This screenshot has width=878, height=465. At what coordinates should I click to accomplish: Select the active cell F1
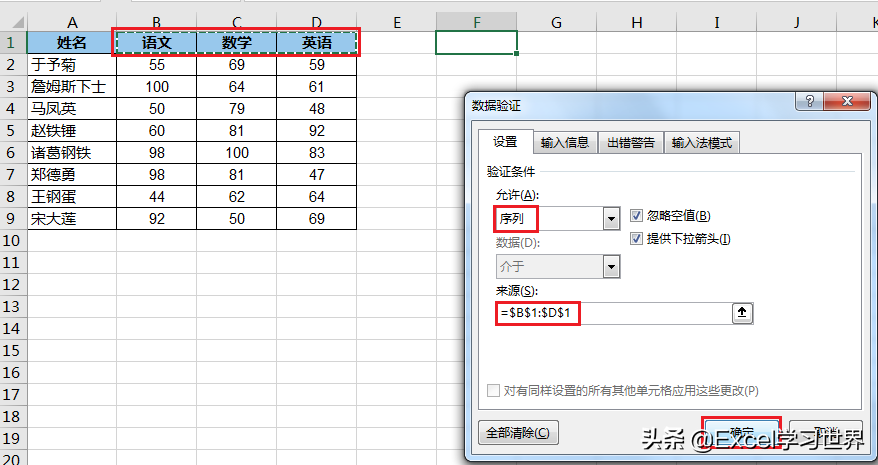point(477,43)
